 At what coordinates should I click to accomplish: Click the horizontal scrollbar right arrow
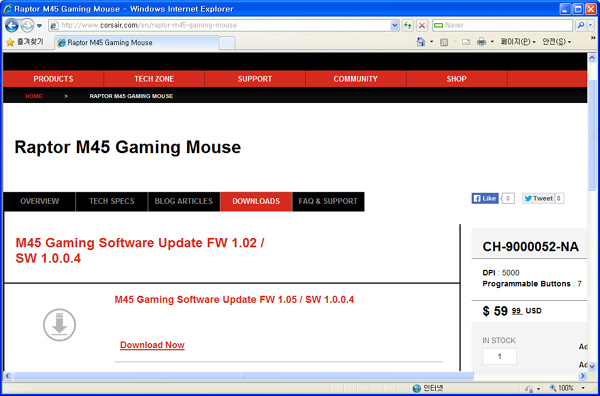tap(582, 376)
